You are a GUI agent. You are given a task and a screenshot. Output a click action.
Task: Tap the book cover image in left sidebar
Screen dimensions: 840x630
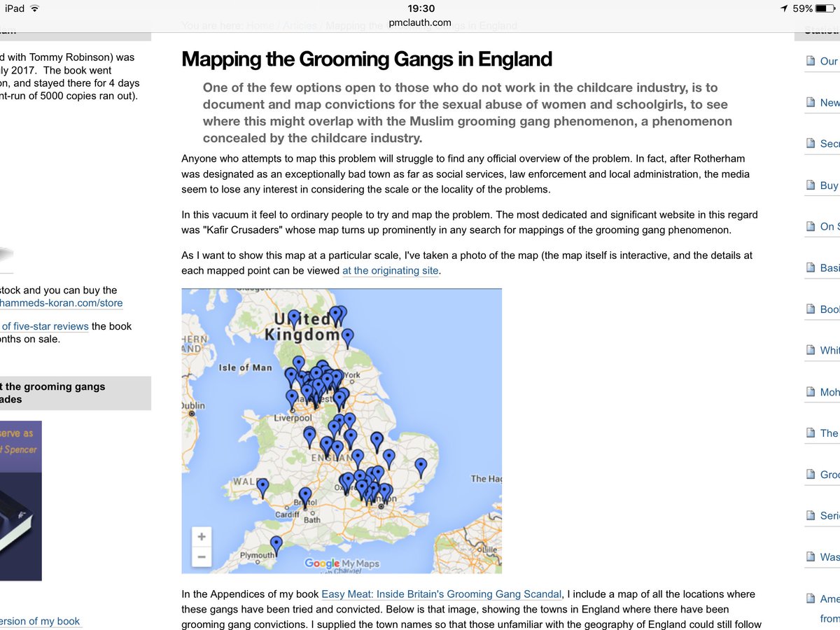coord(21,500)
